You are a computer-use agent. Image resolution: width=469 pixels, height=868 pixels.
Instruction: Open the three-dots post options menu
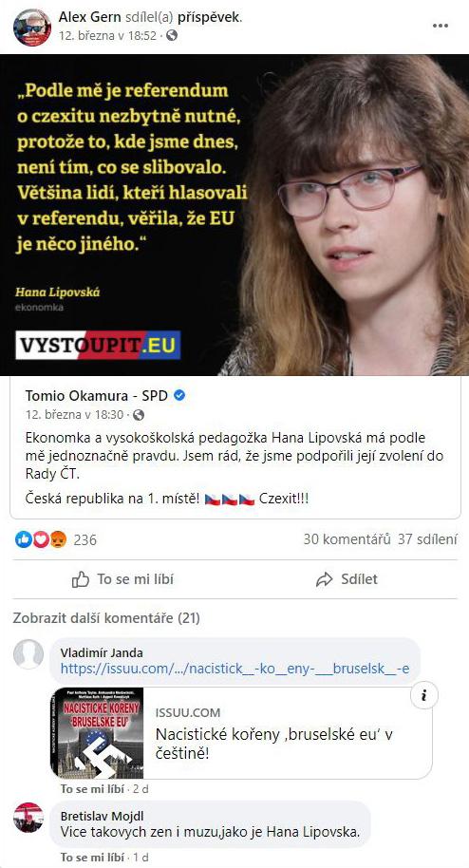coord(441,26)
